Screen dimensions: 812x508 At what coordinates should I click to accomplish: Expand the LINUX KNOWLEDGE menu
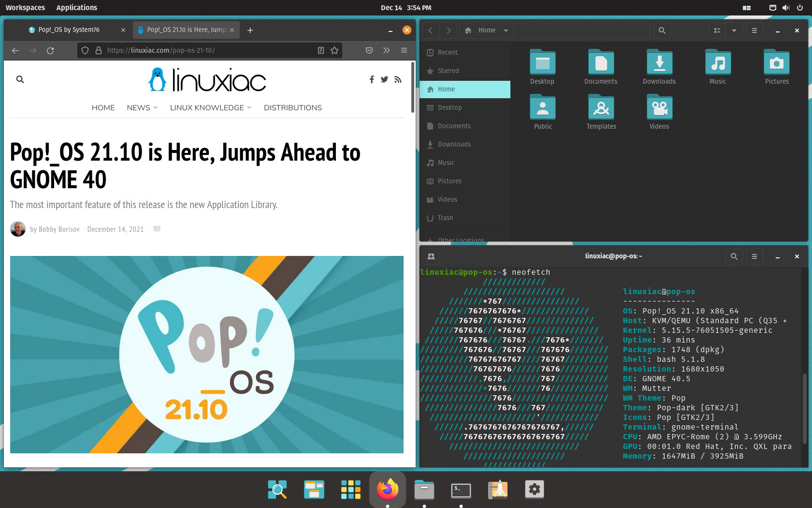[210, 108]
